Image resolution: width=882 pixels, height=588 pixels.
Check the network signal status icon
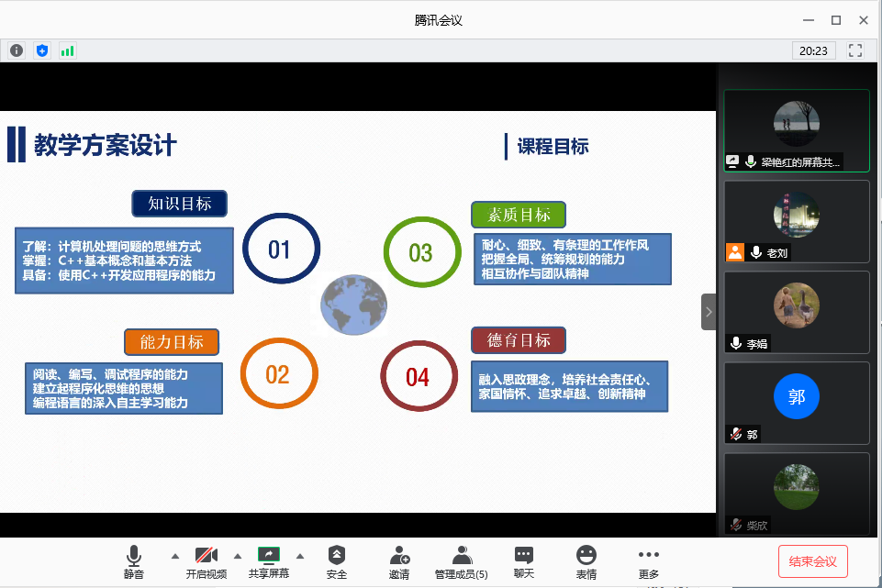tap(67, 50)
